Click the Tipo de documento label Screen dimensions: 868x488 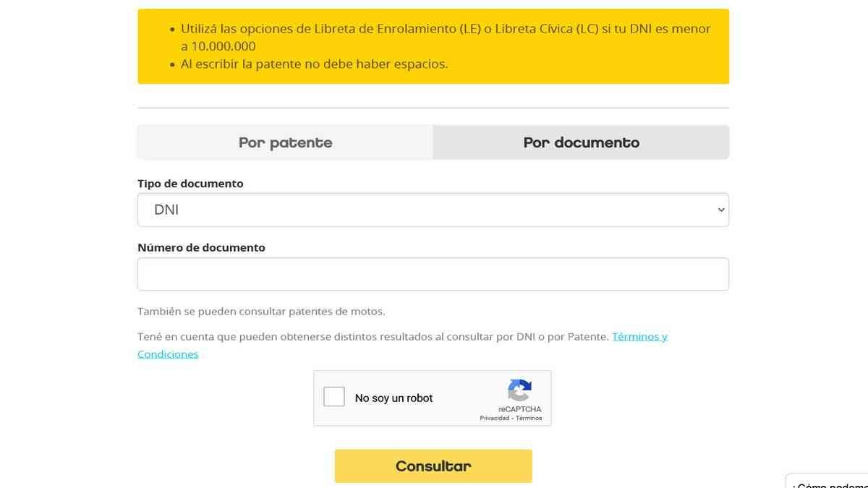point(190,184)
